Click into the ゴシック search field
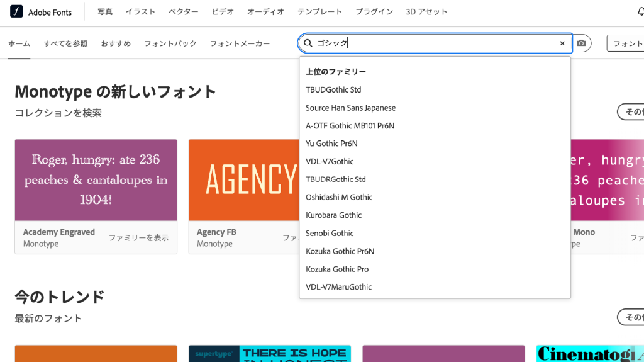 pyautogui.click(x=435, y=43)
